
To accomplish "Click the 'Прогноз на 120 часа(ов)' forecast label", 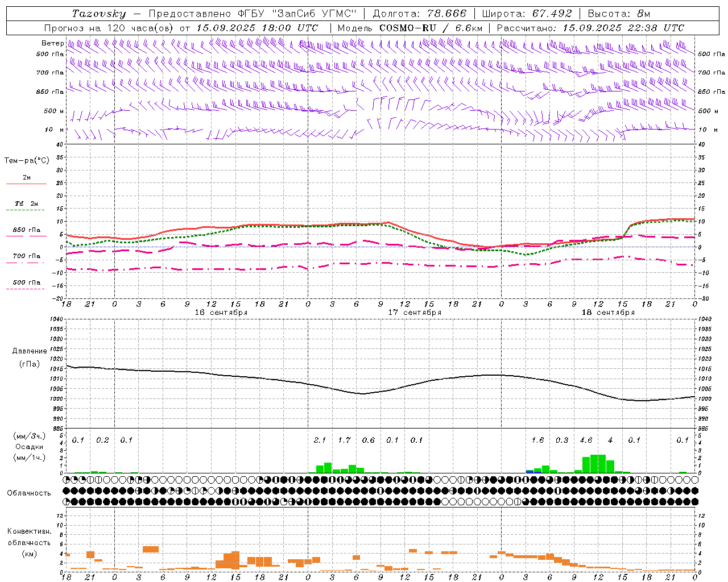I will pyautogui.click(x=109, y=28).
